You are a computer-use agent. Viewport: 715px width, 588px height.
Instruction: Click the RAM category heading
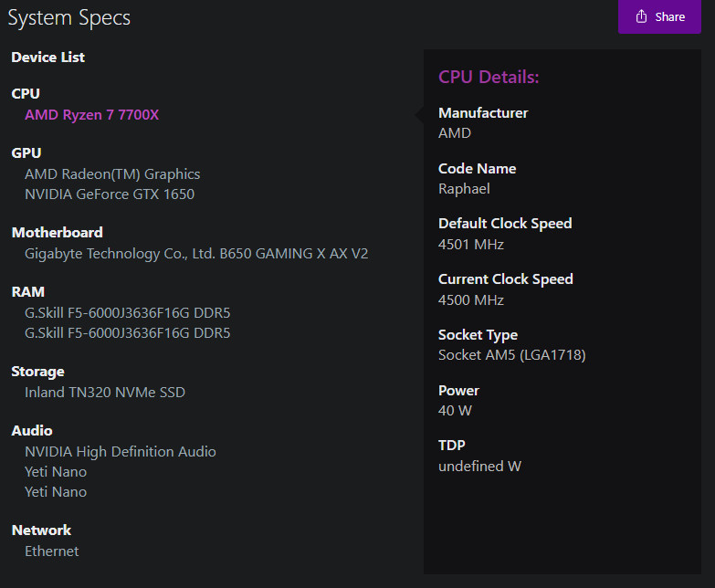(27, 292)
